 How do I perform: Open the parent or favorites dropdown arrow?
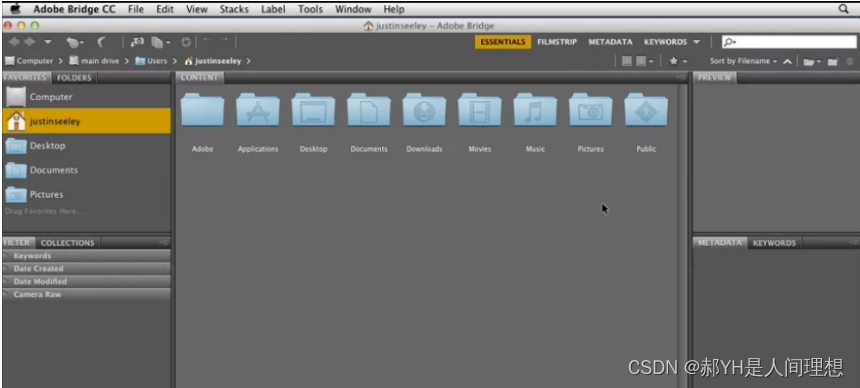point(48,42)
